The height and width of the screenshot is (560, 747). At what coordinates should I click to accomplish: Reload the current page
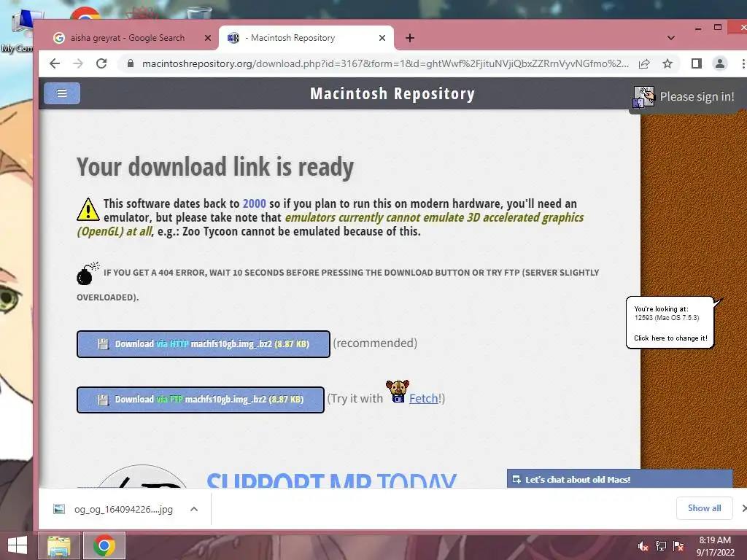(x=101, y=63)
